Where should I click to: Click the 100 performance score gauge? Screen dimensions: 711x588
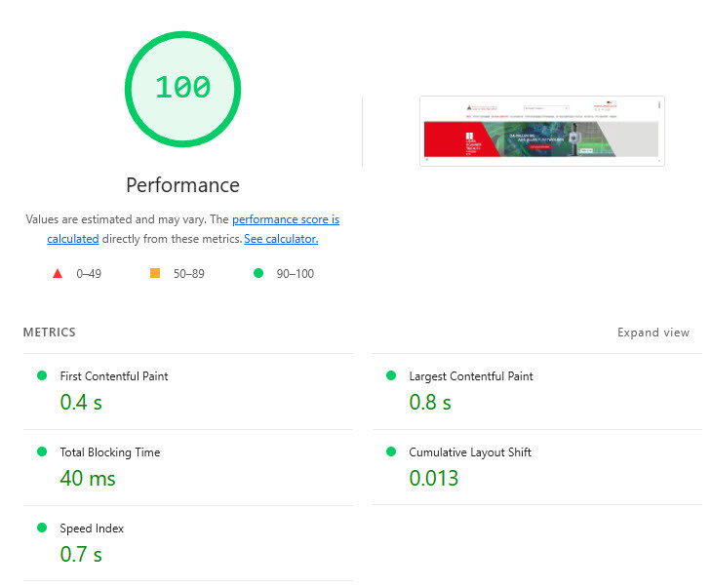point(182,89)
